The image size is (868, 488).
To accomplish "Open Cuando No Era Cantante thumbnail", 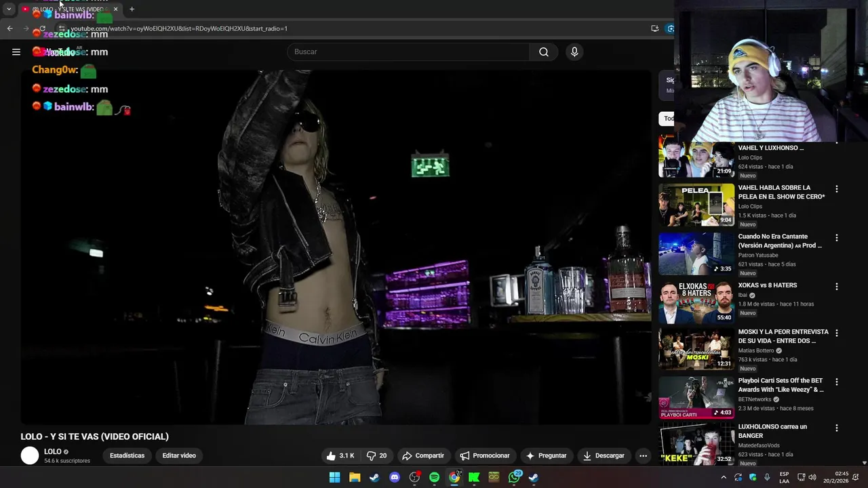I will 696,253.
